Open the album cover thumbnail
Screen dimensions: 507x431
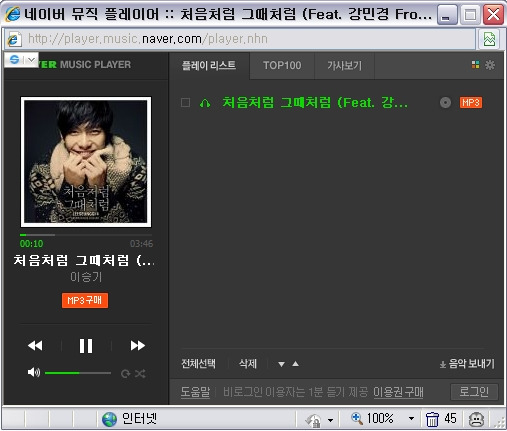[x=86, y=162]
